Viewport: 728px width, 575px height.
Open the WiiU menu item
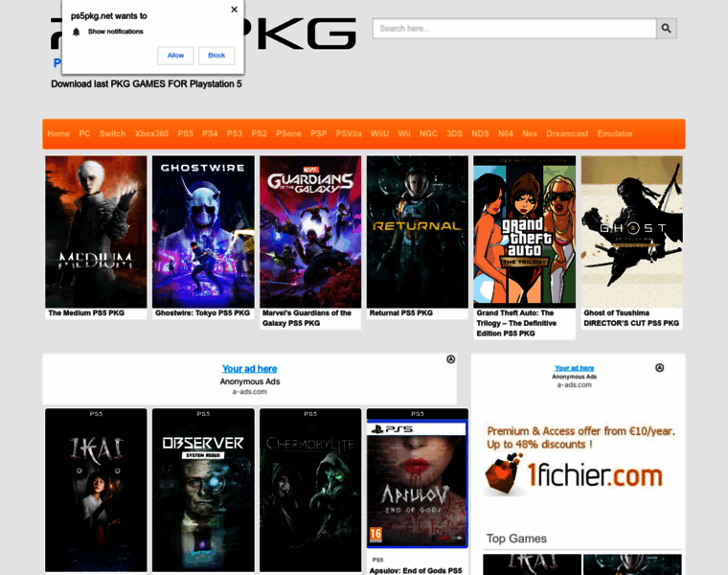tap(379, 134)
